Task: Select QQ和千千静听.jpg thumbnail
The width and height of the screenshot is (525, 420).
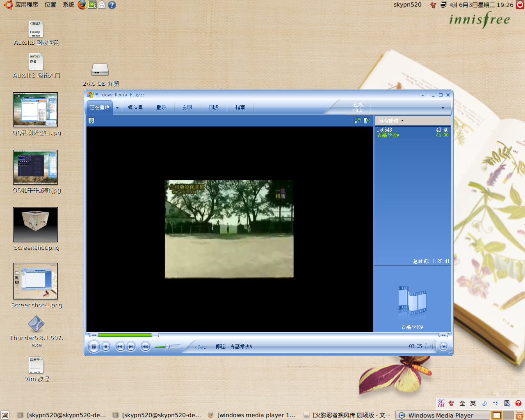Action: pyautogui.click(x=35, y=167)
